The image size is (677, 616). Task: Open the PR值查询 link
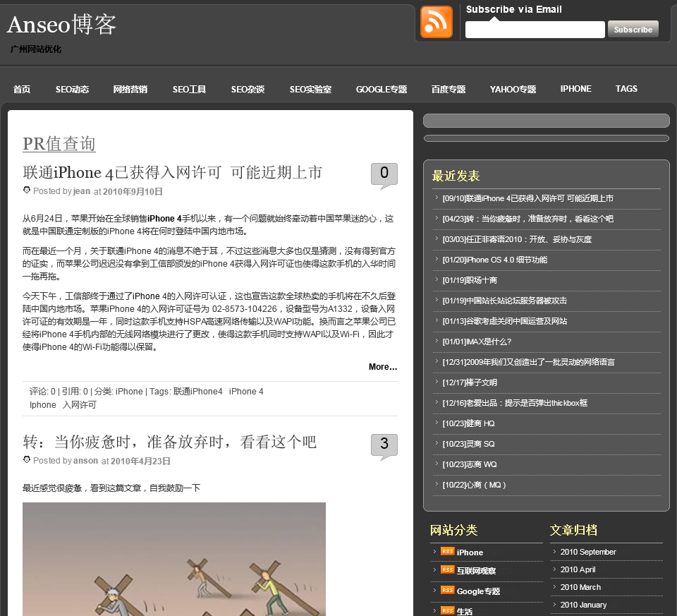59,144
